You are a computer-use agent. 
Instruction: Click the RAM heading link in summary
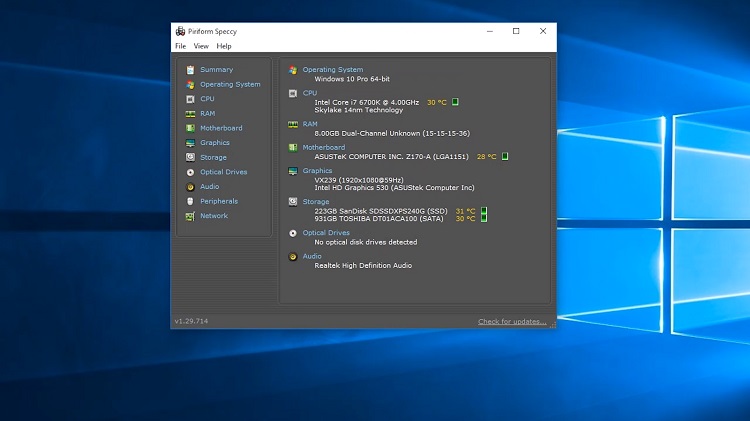click(310, 124)
